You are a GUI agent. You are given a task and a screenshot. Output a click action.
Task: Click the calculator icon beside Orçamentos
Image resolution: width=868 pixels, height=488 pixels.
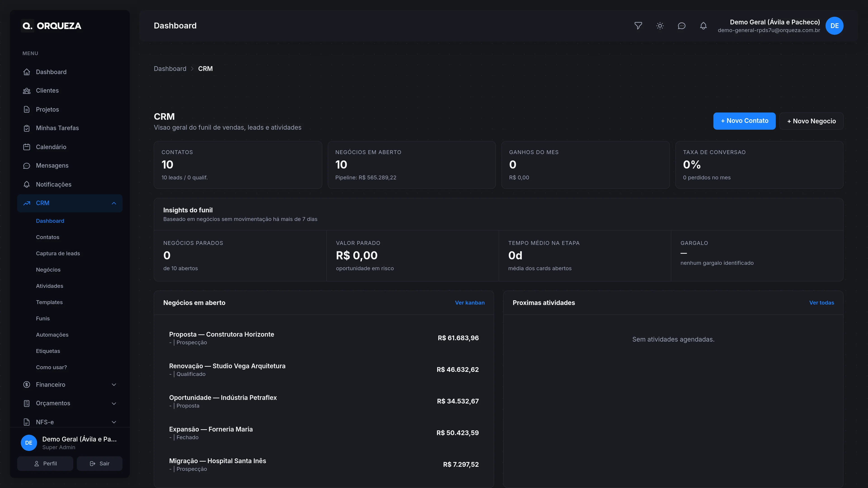(x=27, y=403)
